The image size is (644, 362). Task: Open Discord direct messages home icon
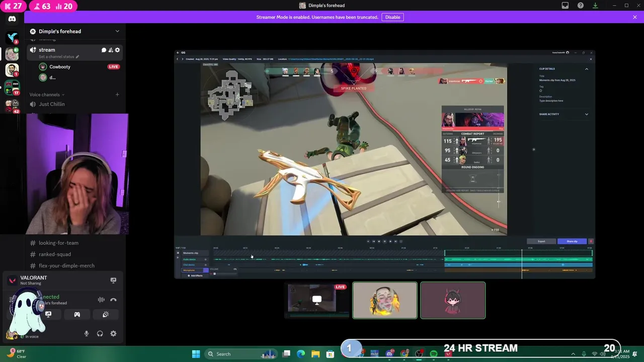pyautogui.click(x=12, y=19)
